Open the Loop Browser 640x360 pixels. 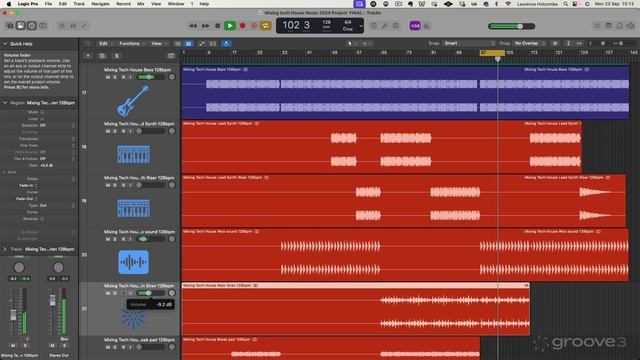tap(619, 26)
